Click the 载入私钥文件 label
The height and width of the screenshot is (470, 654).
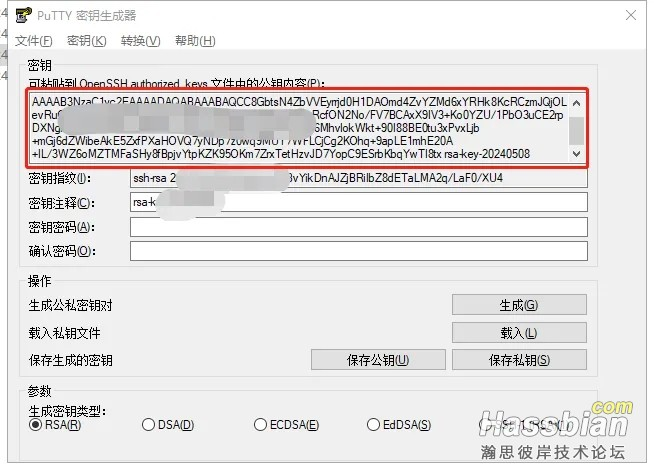(64, 333)
